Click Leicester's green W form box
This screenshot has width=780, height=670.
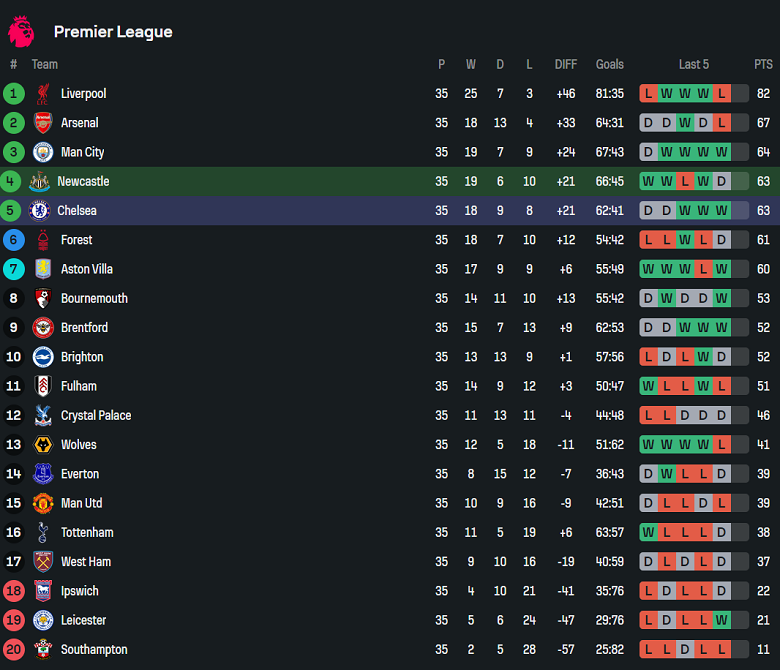coord(721,620)
